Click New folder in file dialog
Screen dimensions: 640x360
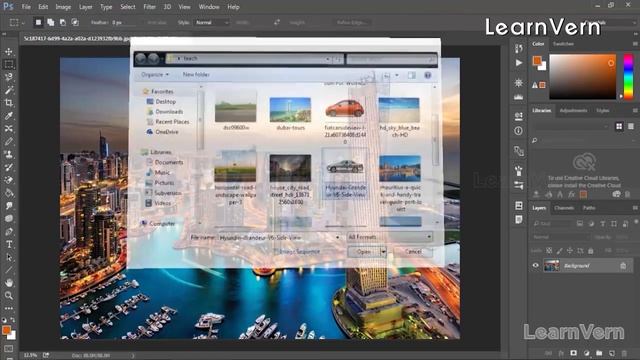click(x=196, y=74)
